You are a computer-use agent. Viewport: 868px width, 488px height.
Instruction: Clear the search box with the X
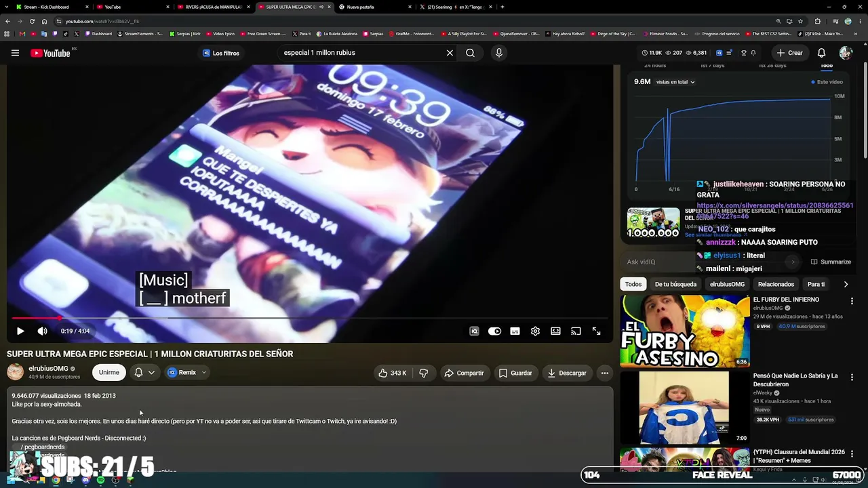coord(450,53)
